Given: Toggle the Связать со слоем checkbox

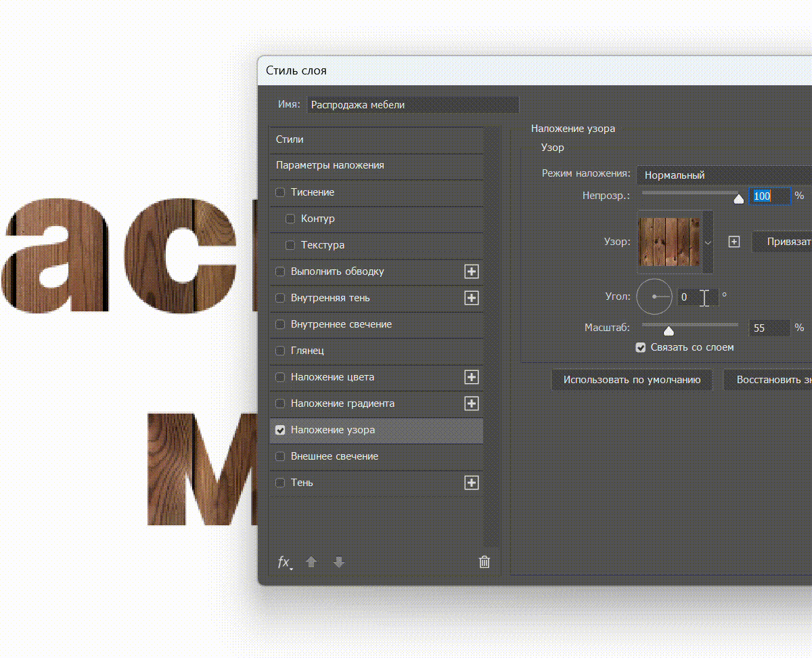Looking at the screenshot, I should coord(641,347).
